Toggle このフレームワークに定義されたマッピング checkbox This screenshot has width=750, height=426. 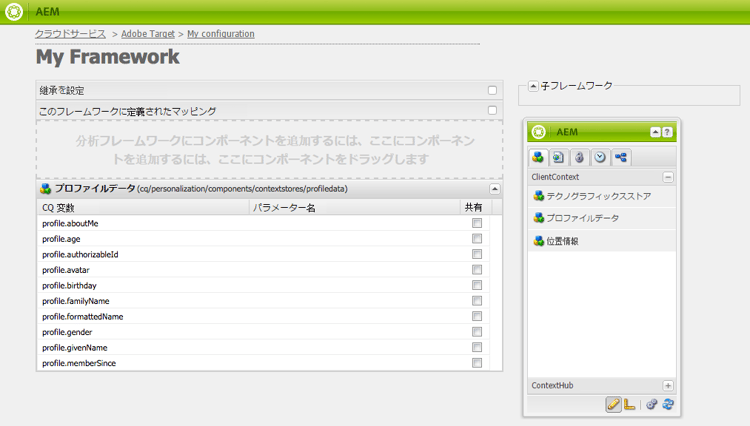pos(492,110)
